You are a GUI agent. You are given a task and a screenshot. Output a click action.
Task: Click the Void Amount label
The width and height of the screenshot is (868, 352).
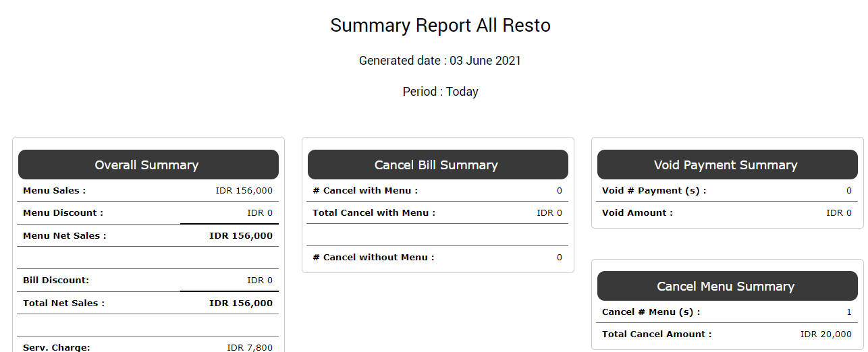tap(637, 213)
